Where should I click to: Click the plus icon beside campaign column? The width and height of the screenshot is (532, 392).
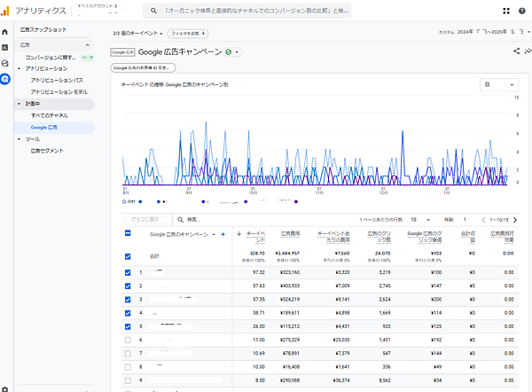(223, 234)
